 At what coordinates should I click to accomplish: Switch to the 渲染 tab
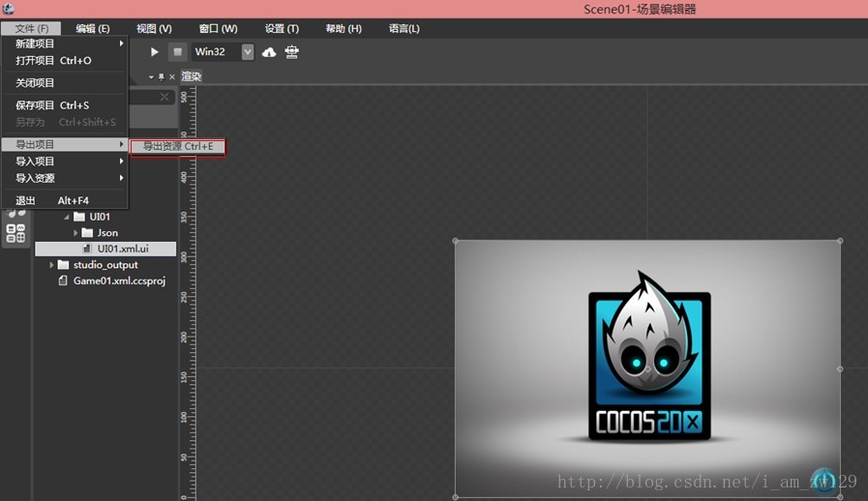click(x=191, y=76)
